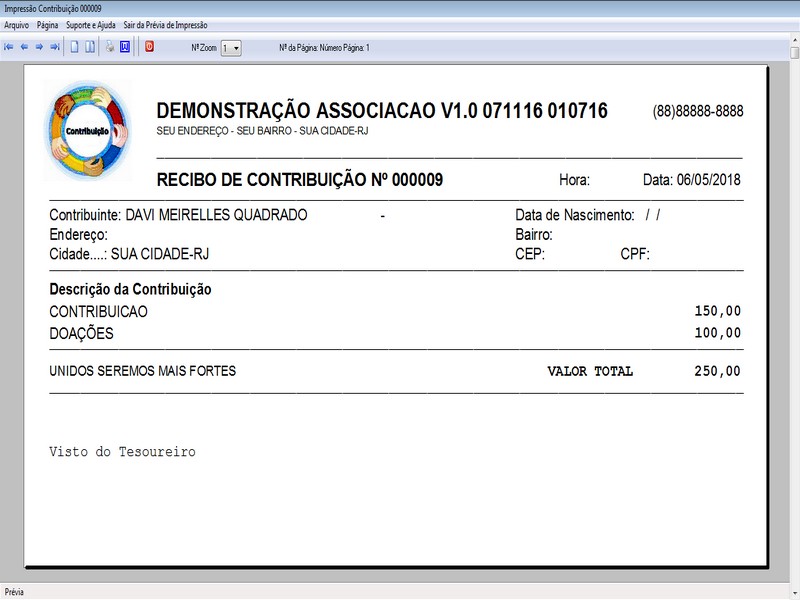The width and height of the screenshot is (800, 600).
Task: Go to next page arrow icon
Action: 39,47
